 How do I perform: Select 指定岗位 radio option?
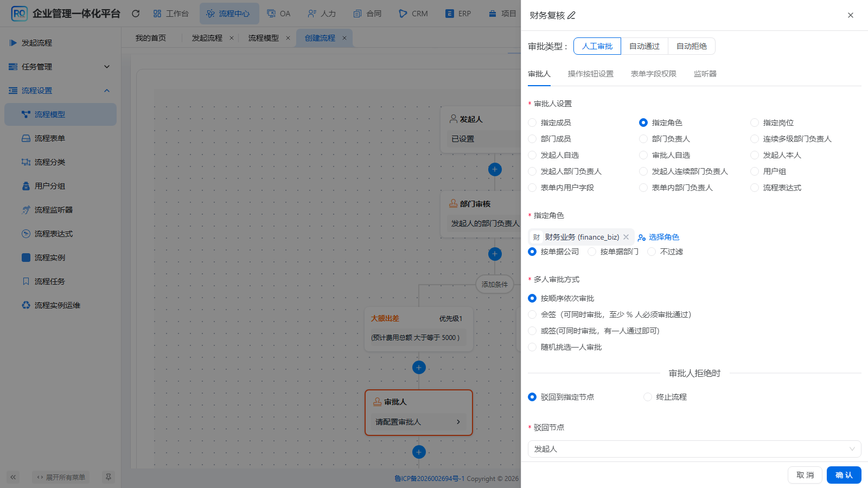(x=755, y=123)
